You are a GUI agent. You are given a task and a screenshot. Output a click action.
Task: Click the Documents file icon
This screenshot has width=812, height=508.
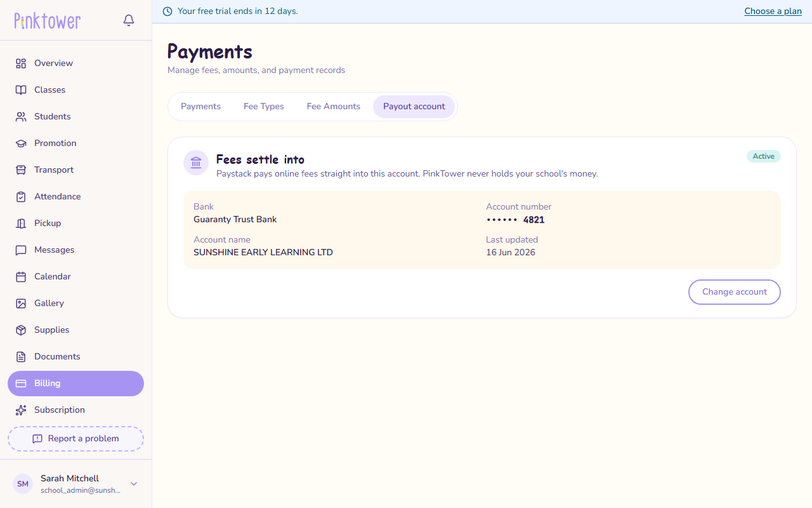(21, 357)
